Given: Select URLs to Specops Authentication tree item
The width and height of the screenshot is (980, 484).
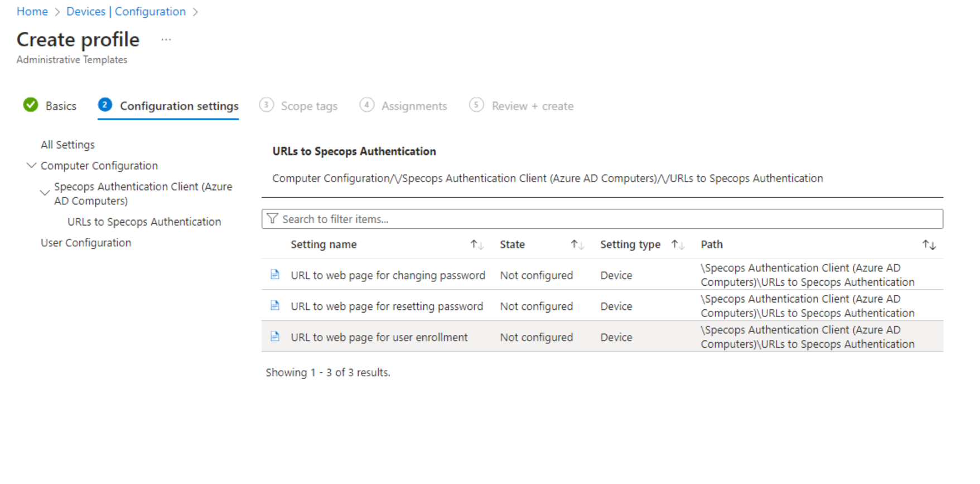Looking at the screenshot, I should coord(144,222).
